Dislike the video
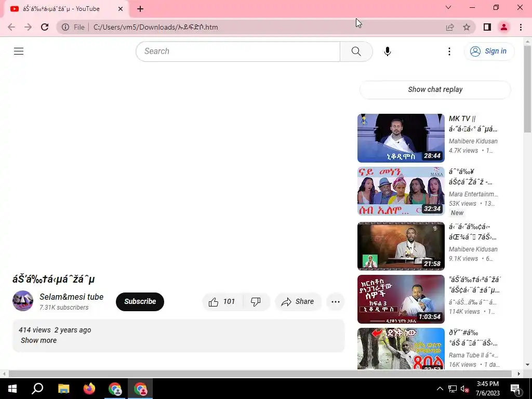532x399 pixels. tap(256, 302)
